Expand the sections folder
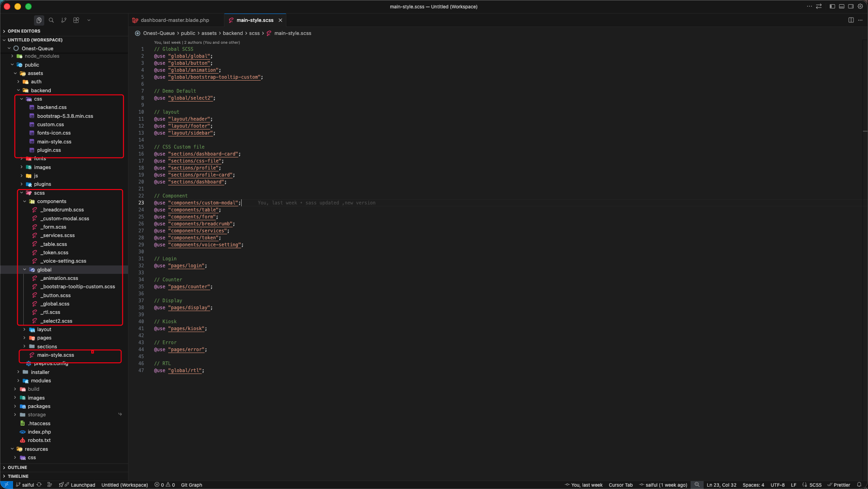 pyautogui.click(x=64, y=346)
